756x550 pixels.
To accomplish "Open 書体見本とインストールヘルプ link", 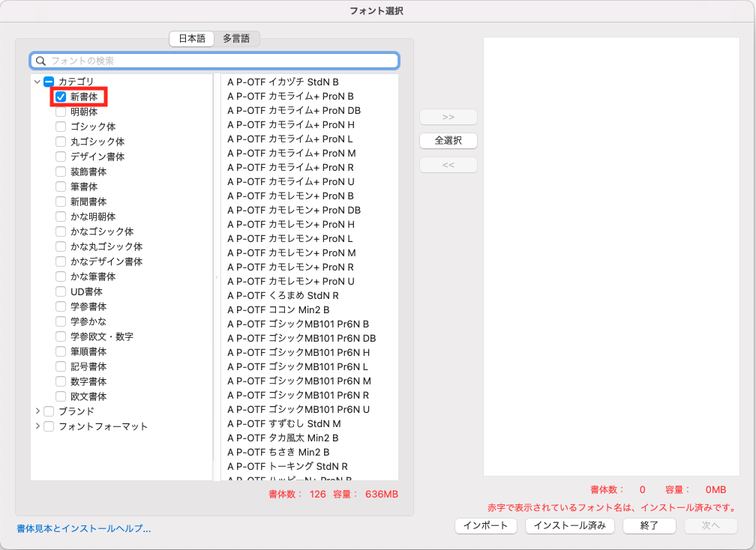I will tap(84, 528).
